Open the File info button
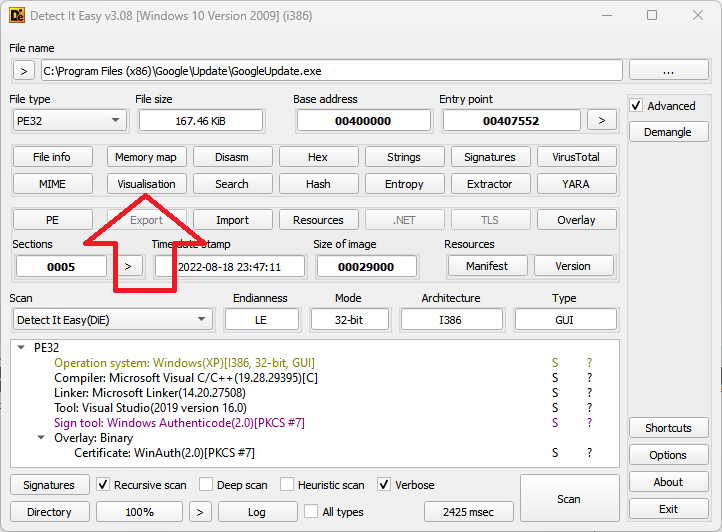Screen dimensions: 722x532 52,157
